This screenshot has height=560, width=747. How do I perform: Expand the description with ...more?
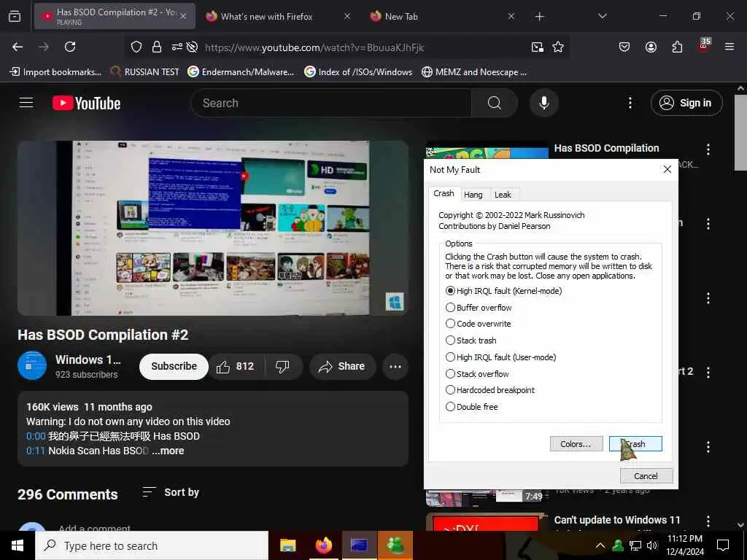pos(168,451)
